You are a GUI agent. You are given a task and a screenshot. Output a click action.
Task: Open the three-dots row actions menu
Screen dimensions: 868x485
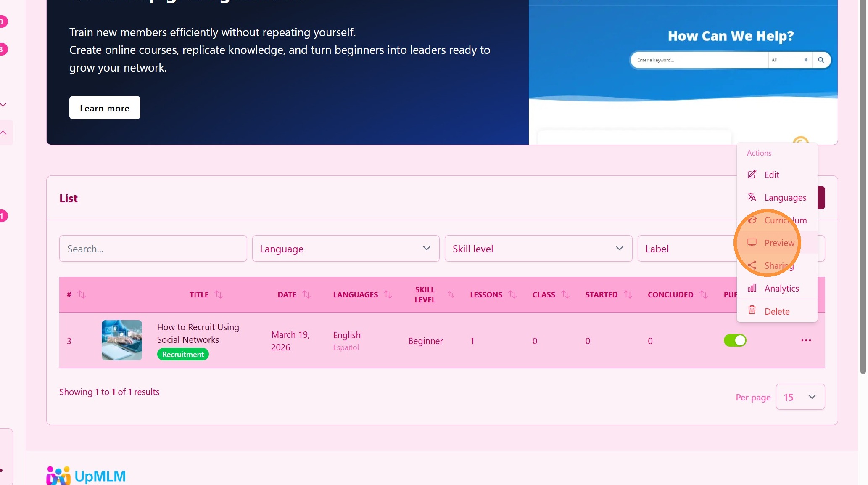[x=806, y=340]
